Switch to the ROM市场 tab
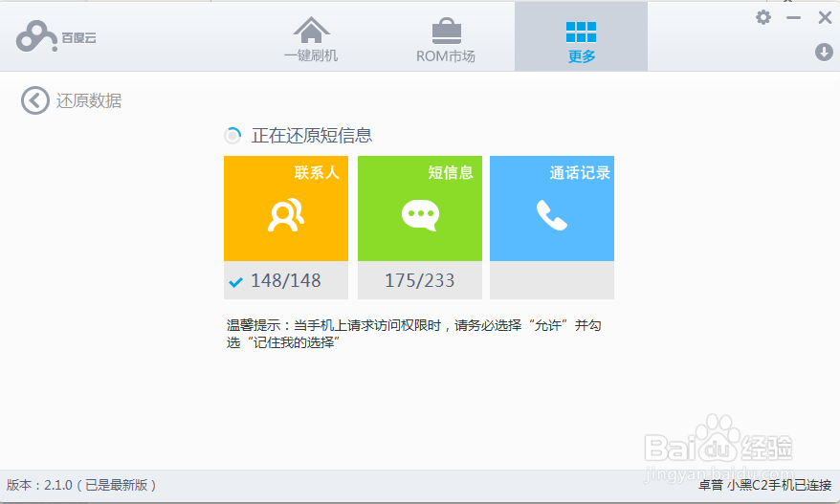This screenshot has height=504, width=840. point(446,41)
